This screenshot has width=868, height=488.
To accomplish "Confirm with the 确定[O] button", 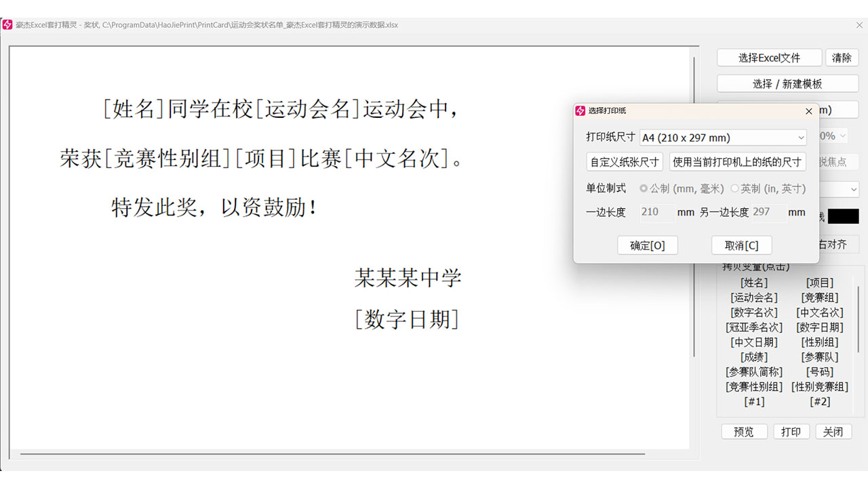I will [648, 245].
